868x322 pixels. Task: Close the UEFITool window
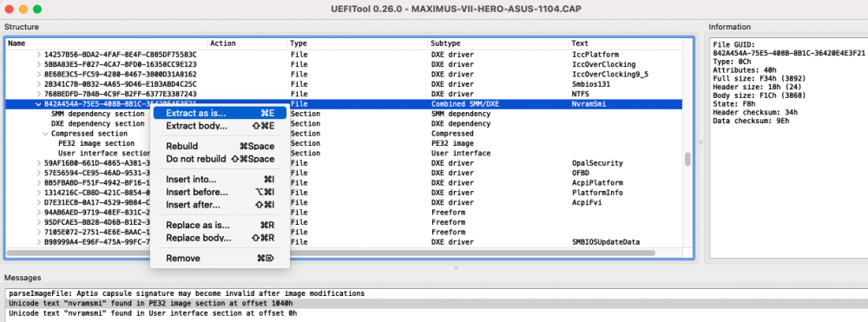pyautogui.click(x=10, y=10)
